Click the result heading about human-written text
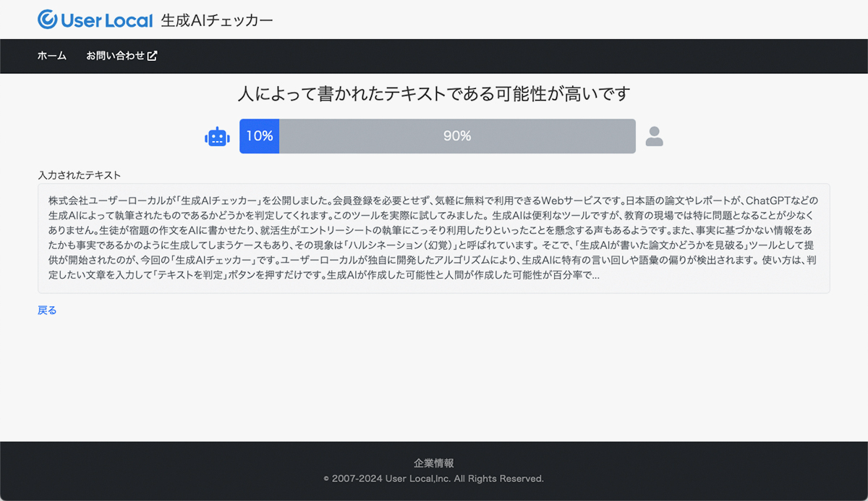868x501 pixels. [x=434, y=94]
